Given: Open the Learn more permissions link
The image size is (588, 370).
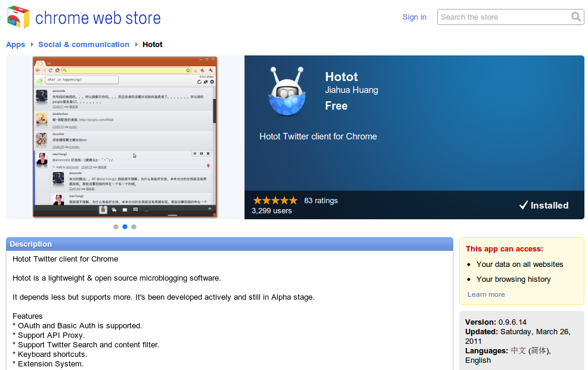Looking at the screenshot, I should (486, 294).
